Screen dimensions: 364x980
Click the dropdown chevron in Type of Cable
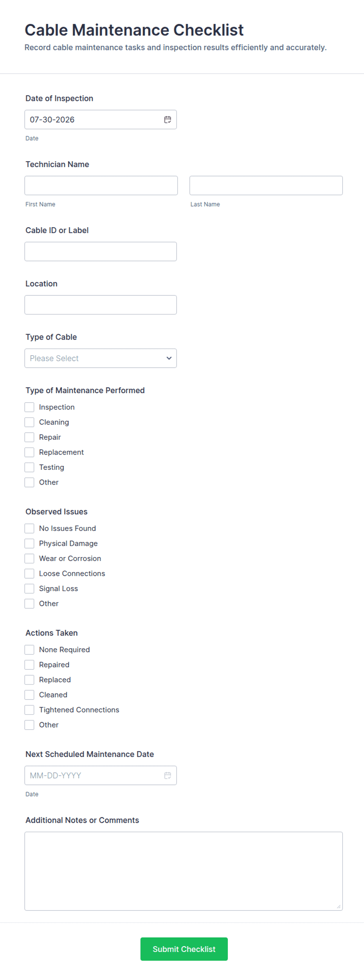coord(169,358)
